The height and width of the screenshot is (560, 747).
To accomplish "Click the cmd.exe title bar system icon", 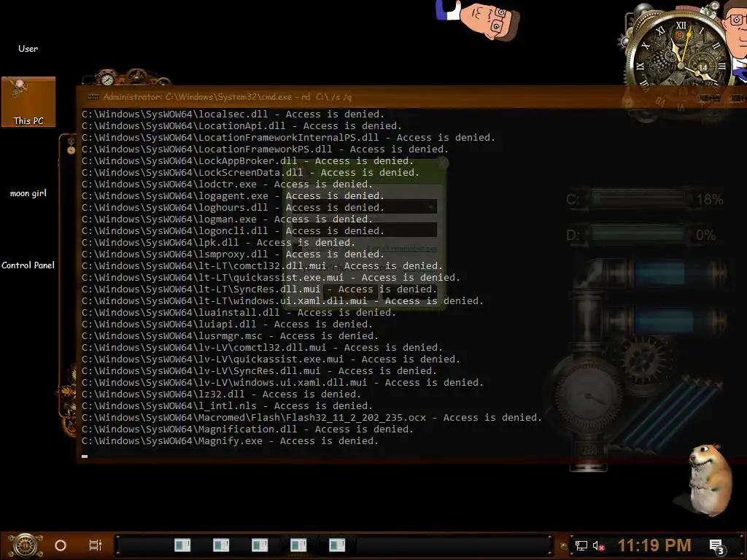I will (x=93, y=97).
